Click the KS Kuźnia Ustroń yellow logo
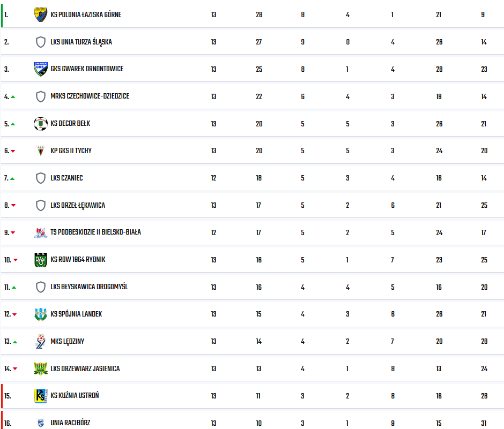 pyautogui.click(x=41, y=396)
